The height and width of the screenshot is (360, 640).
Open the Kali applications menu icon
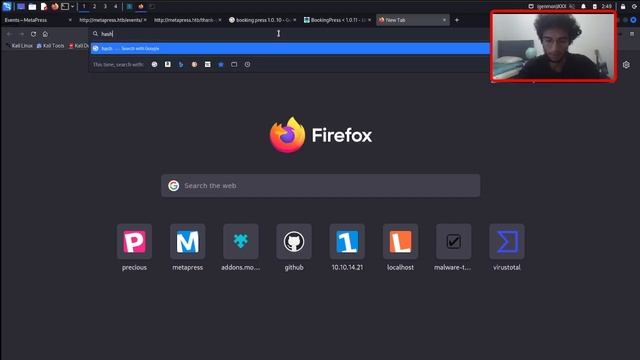[x=7, y=7]
